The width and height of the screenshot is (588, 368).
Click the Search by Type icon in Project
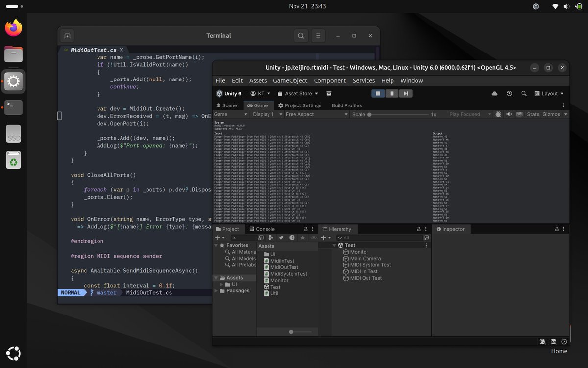pos(271,237)
